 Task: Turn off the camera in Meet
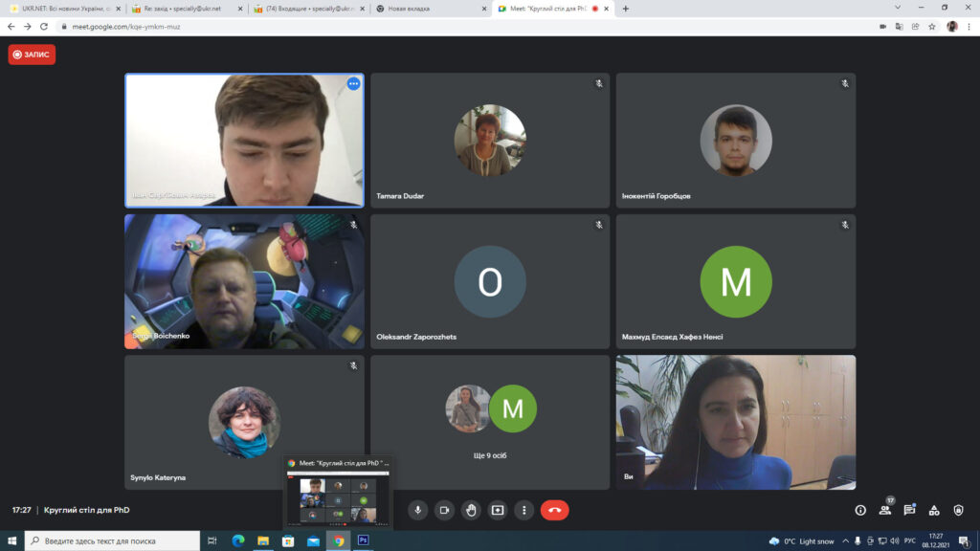pos(444,511)
